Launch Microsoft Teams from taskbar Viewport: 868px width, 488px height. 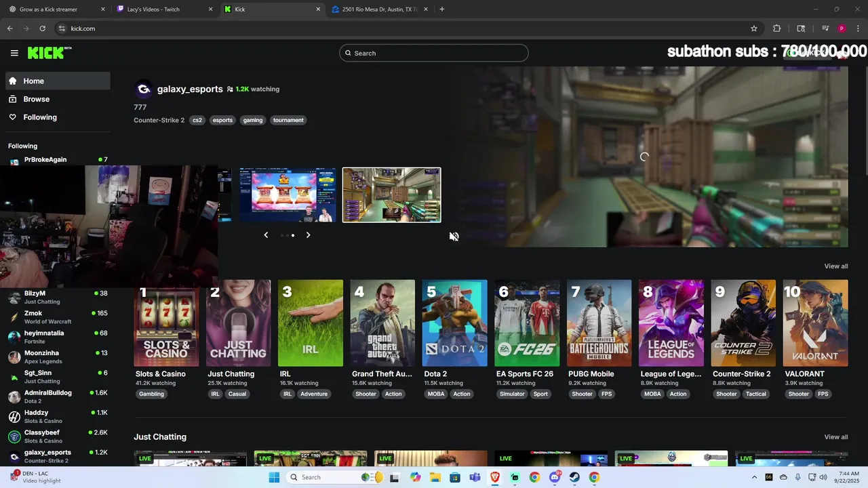pyautogui.click(x=475, y=477)
